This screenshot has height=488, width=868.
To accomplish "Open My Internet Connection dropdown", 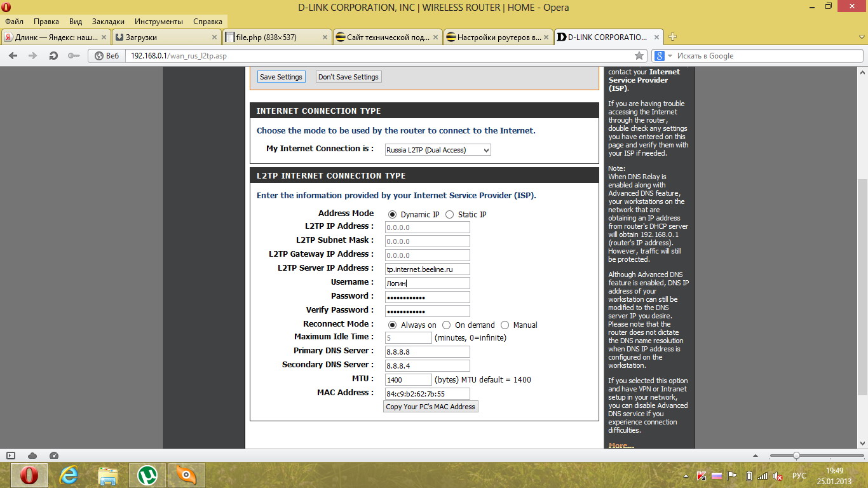I will (x=438, y=150).
